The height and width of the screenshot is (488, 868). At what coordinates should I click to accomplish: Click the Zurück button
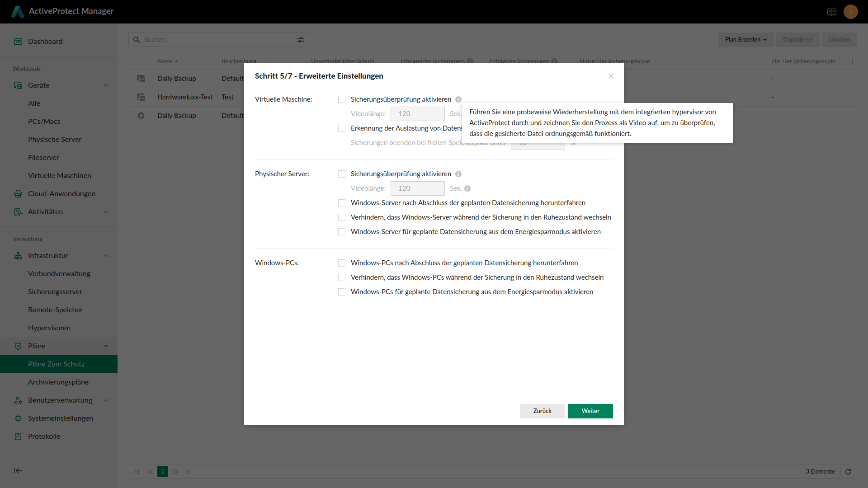[x=542, y=411]
